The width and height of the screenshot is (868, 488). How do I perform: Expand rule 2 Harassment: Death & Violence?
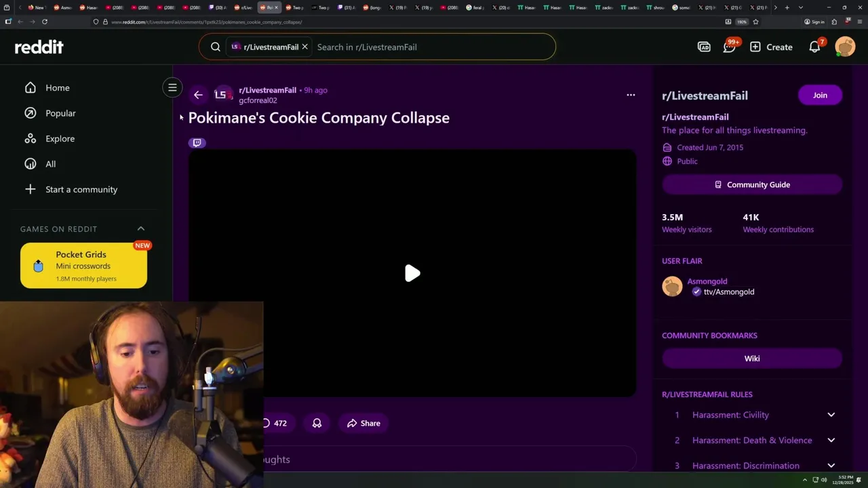(x=752, y=440)
